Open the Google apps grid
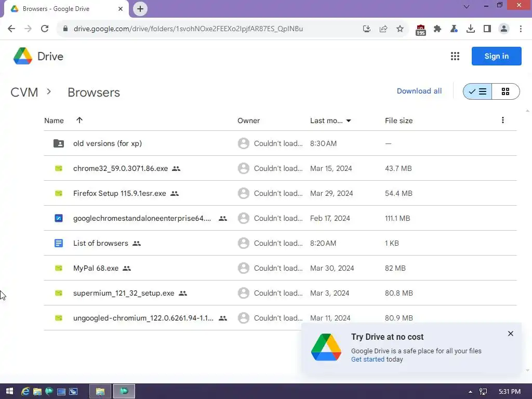Viewport: 532px width, 399px height. 455,56
